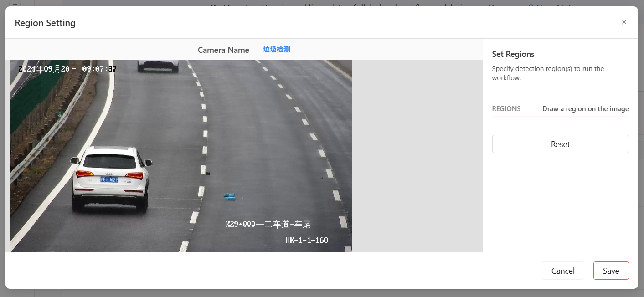Click the empty gray area beside the camera image
This screenshot has height=297, width=644.
417,156
